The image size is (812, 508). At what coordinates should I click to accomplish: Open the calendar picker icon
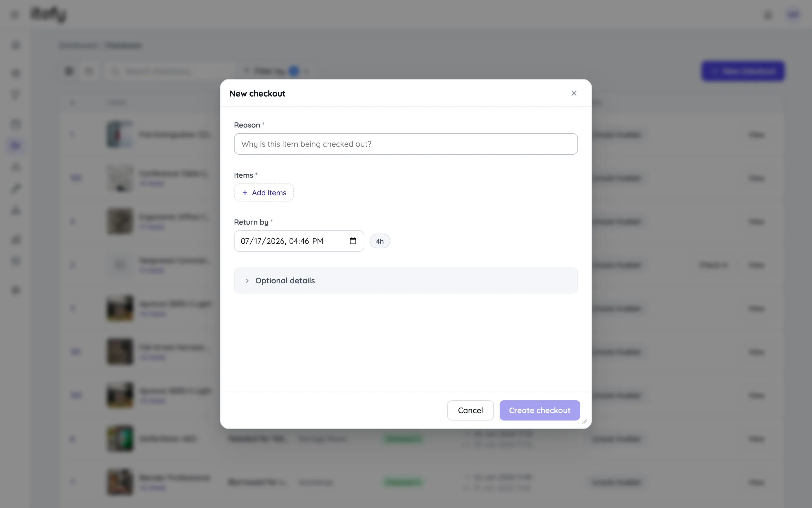[353, 241]
